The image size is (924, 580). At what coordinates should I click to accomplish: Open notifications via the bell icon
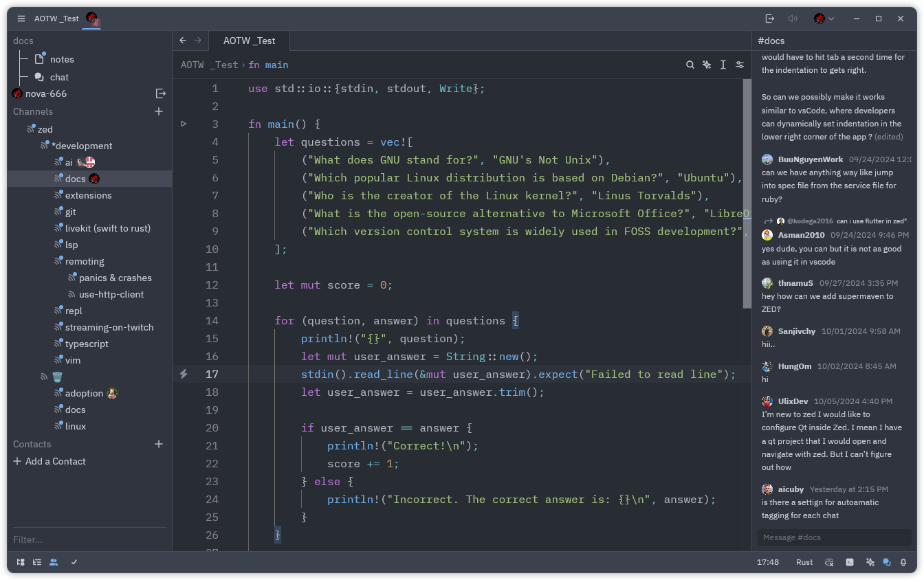(903, 562)
